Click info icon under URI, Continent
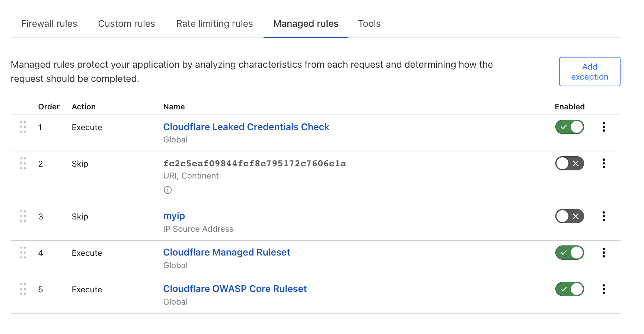 click(x=168, y=190)
